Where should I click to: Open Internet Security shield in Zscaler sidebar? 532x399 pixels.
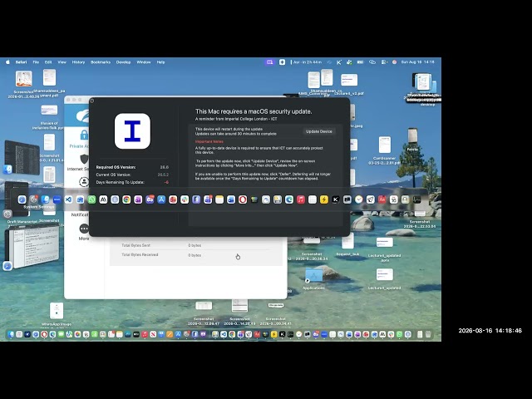[x=80, y=163]
